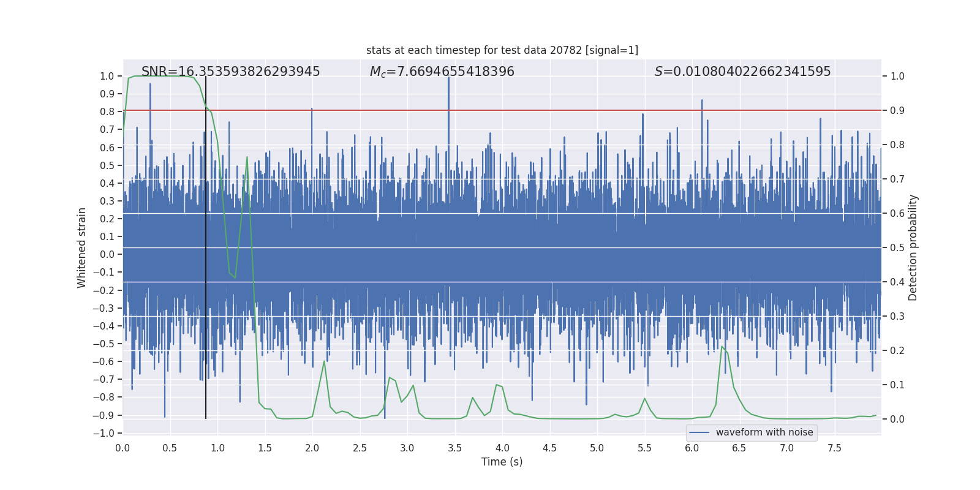Click the 0.3 detection probability tick label
Viewport: 980px width, 490px height.
(897, 317)
